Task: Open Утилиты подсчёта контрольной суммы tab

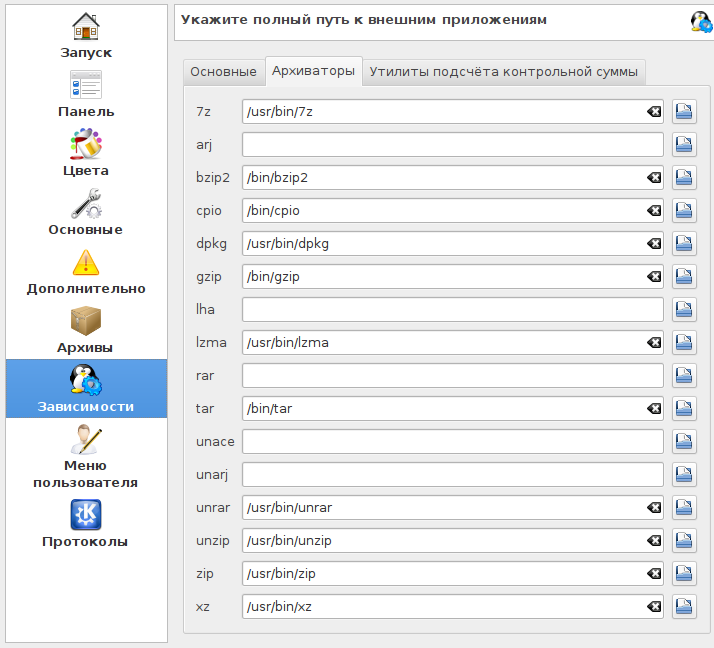Action: tap(504, 72)
